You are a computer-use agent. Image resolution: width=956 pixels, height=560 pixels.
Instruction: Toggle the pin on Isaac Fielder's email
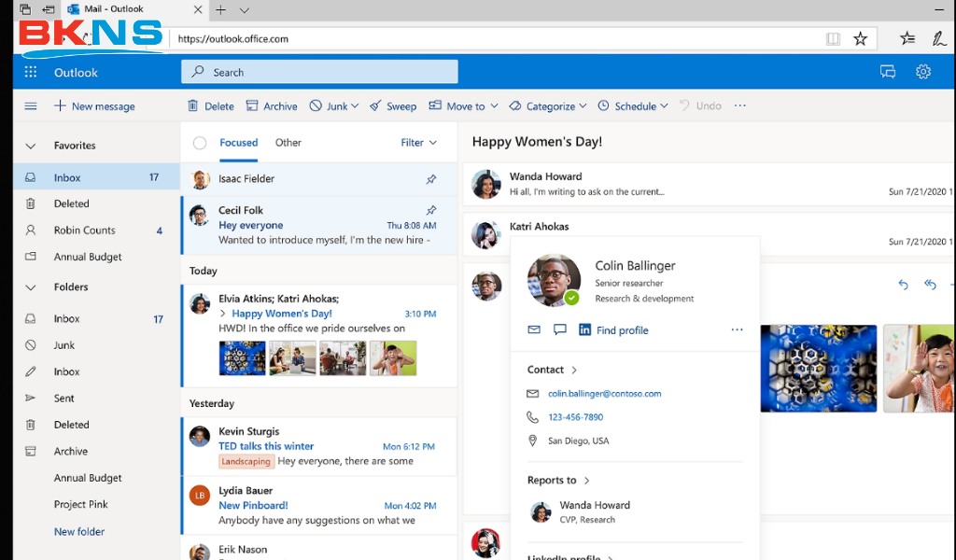click(x=431, y=178)
